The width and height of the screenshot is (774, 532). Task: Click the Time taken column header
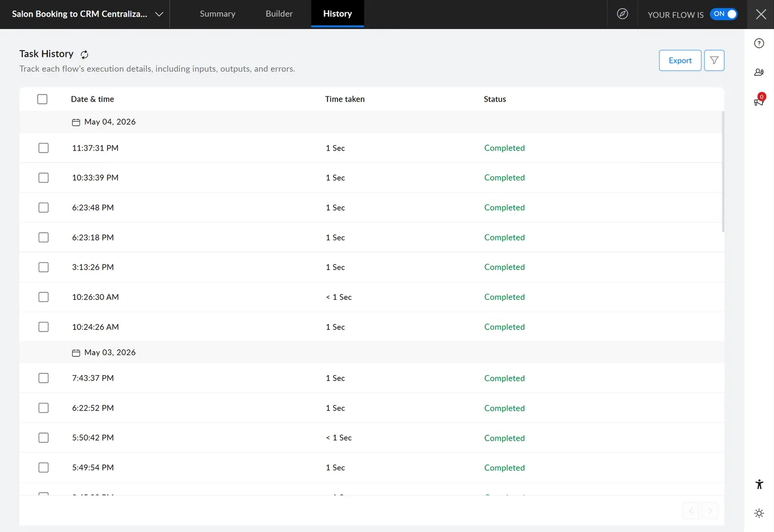tap(345, 99)
